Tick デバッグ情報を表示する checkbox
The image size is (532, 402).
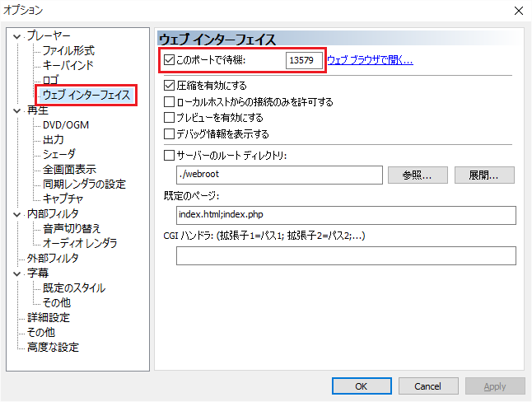(170, 133)
